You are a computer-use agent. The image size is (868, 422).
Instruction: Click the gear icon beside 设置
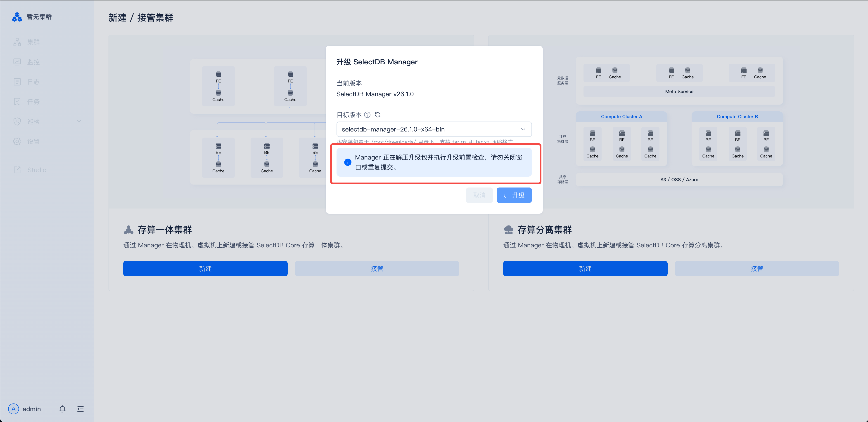click(x=17, y=141)
